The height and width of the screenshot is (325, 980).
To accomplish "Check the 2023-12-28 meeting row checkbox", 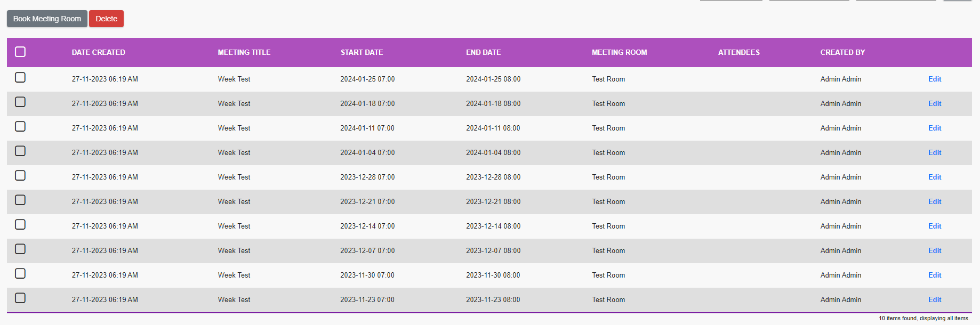I will pos(20,175).
